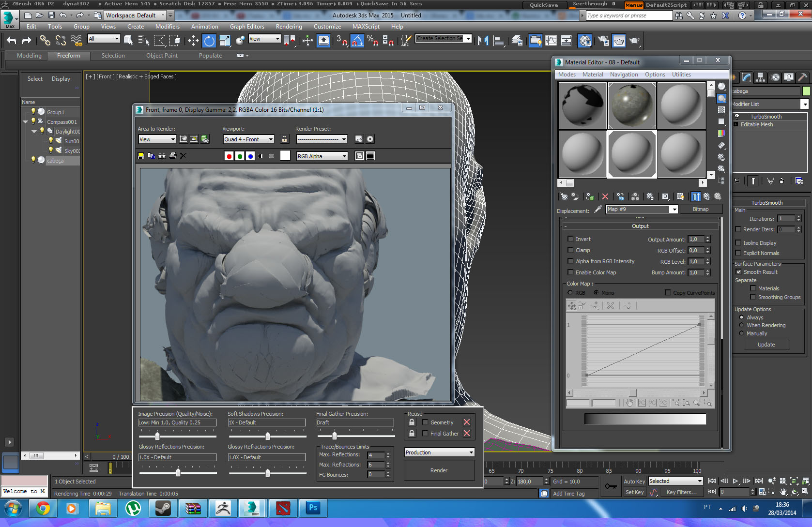Click the Mirror tool icon
812x527 pixels.
pyautogui.click(x=483, y=41)
